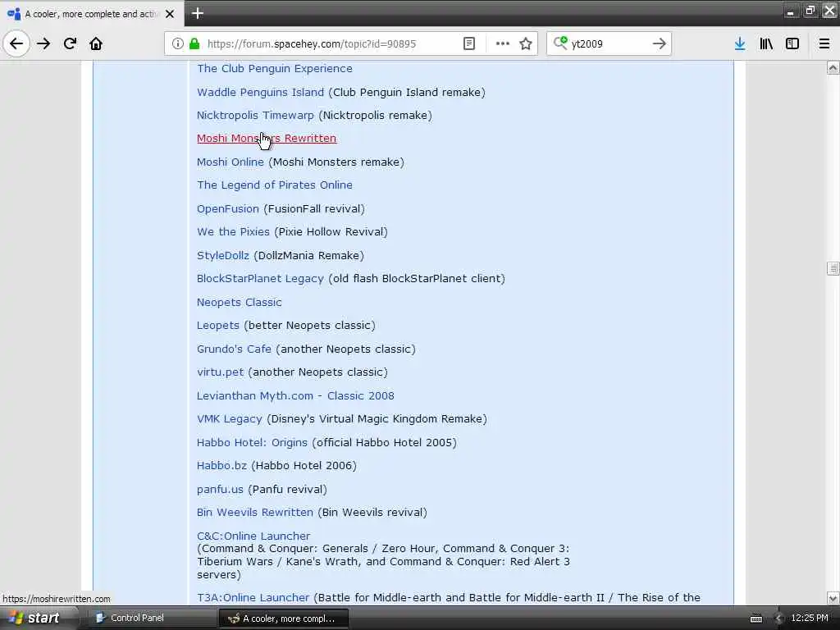Click the vertical scrollbar thumb
The height and width of the screenshot is (630, 840).
(x=833, y=268)
